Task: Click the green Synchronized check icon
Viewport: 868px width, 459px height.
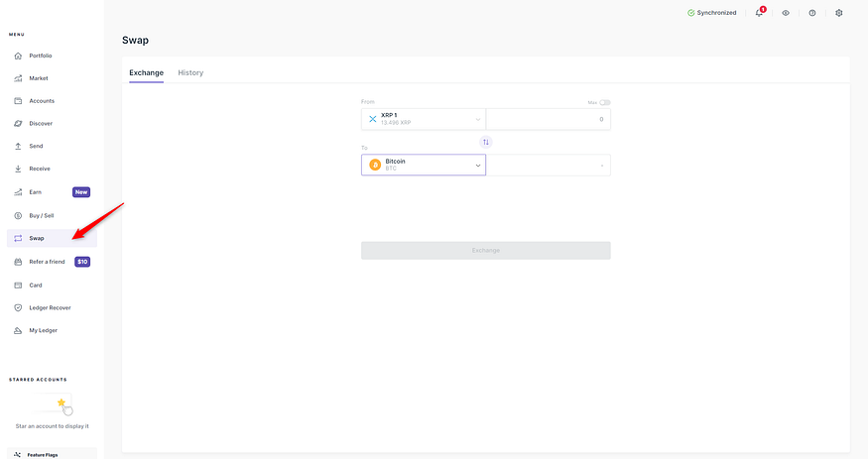Action: (x=690, y=13)
